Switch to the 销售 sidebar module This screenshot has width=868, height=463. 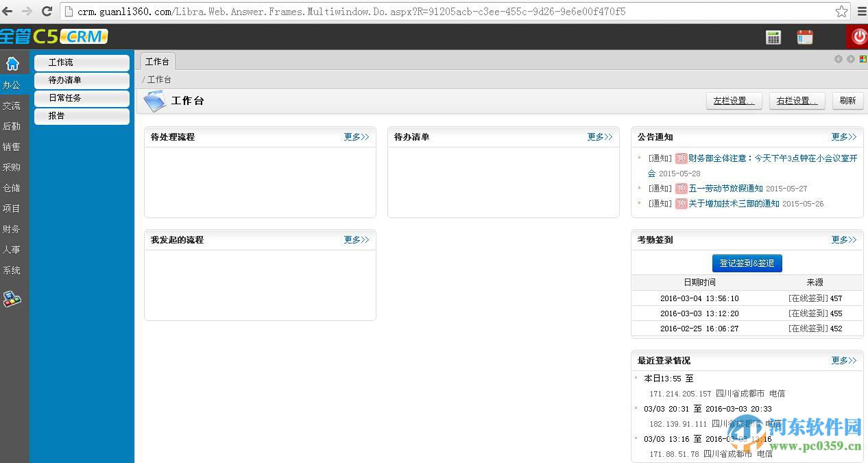12,147
